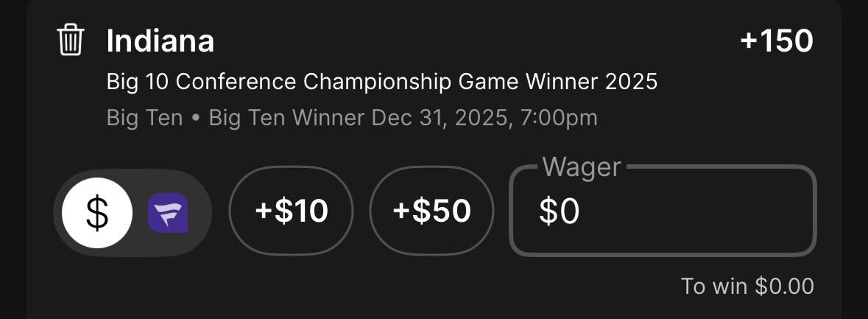
Task: Tap the "Big Ten Winner" event text
Action: (287, 118)
